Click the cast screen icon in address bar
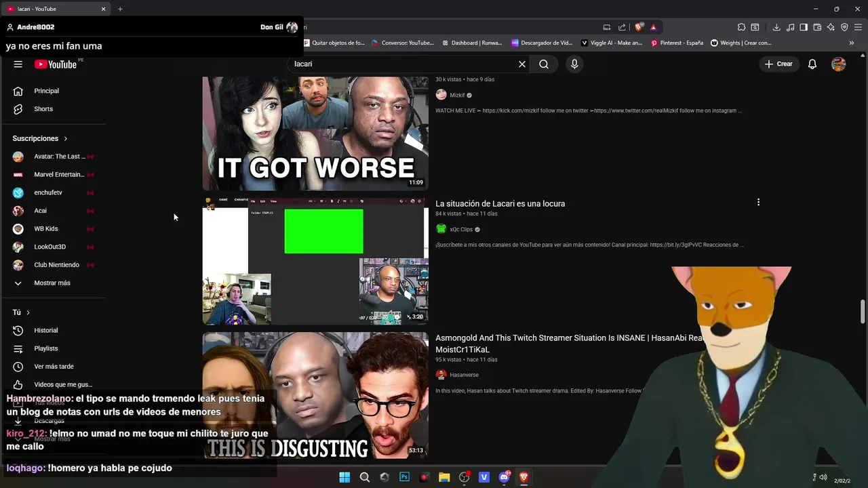This screenshot has width=868, height=488. pos(607,27)
